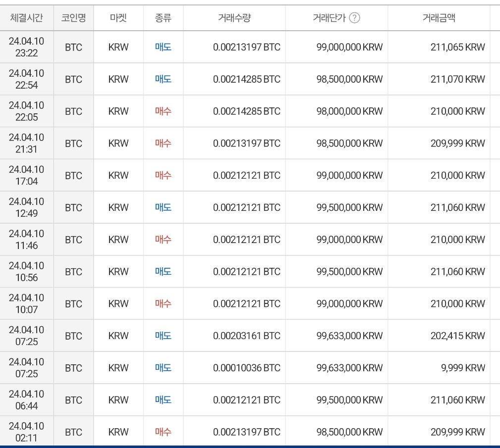
Task: Click quantity 0.00010036 BTC
Action: (246, 368)
